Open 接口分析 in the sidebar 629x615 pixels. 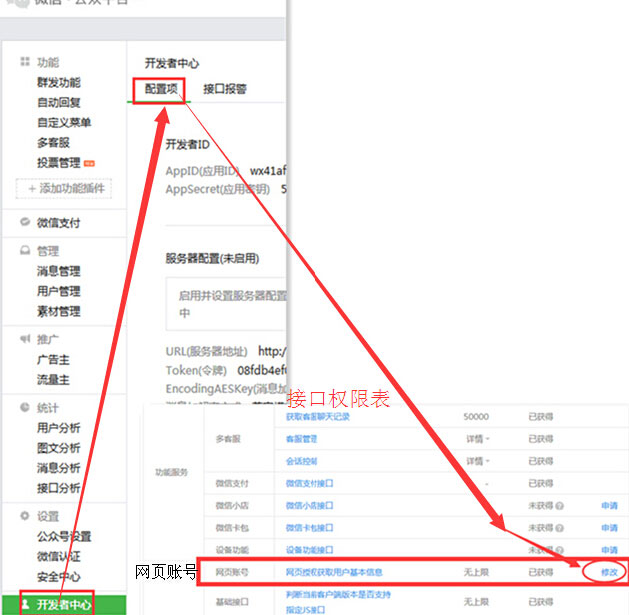59,488
